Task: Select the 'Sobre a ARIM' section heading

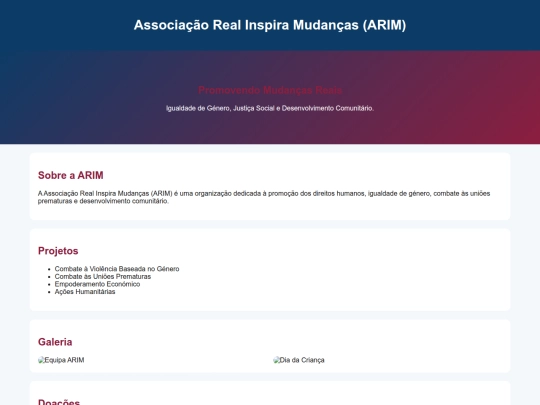Action: (71, 175)
